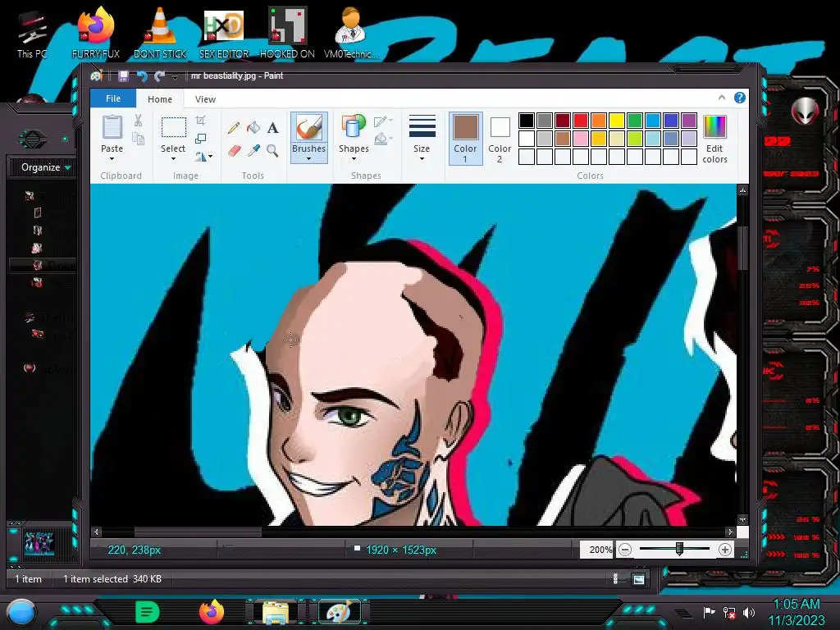The height and width of the screenshot is (630, 840).
Task: Open DONT STICK VLC desktop shortcut
Action: (160, 32)
